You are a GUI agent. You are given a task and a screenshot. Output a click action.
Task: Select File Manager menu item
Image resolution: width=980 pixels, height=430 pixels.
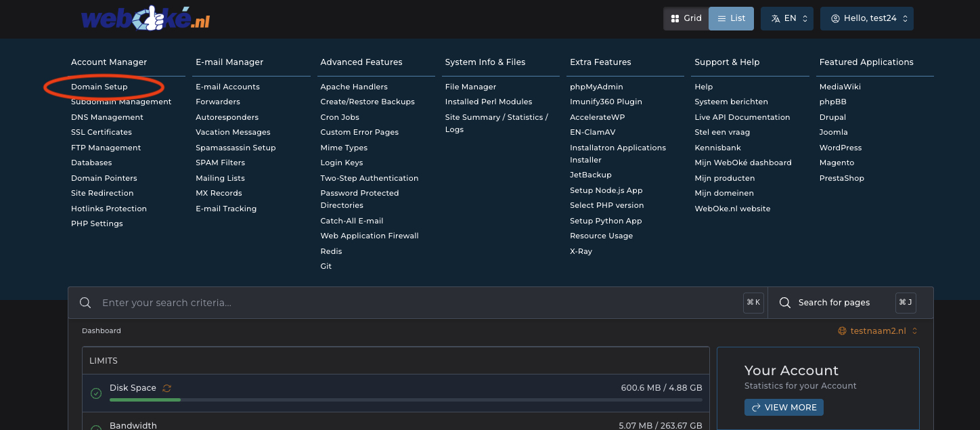coord(470,87)
